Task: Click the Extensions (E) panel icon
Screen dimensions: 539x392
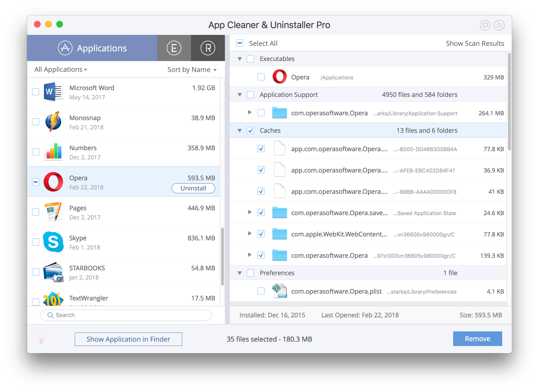Action: click(x=174, y=47)
